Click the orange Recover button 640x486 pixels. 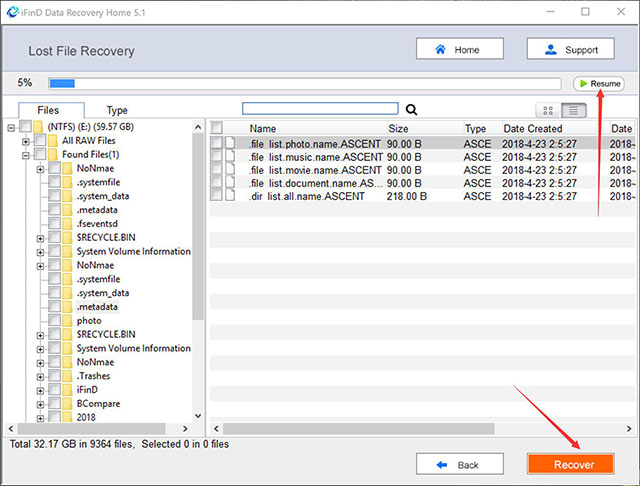coord(570,464)
